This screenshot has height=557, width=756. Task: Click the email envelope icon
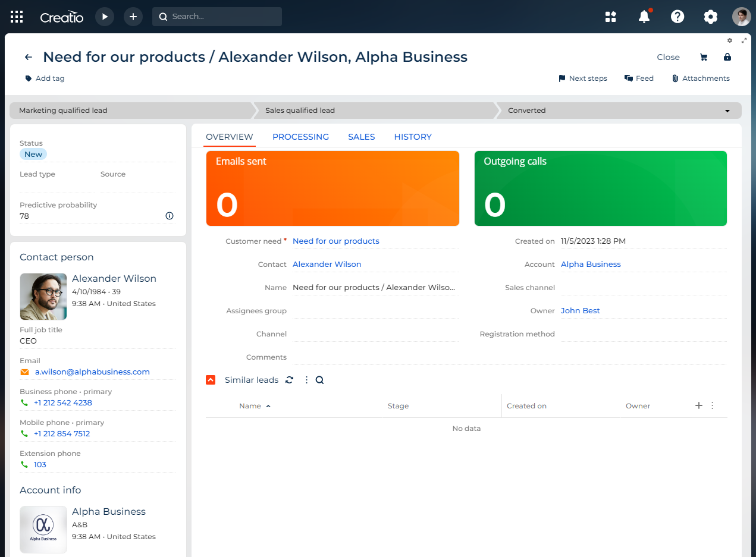[24, 372]
